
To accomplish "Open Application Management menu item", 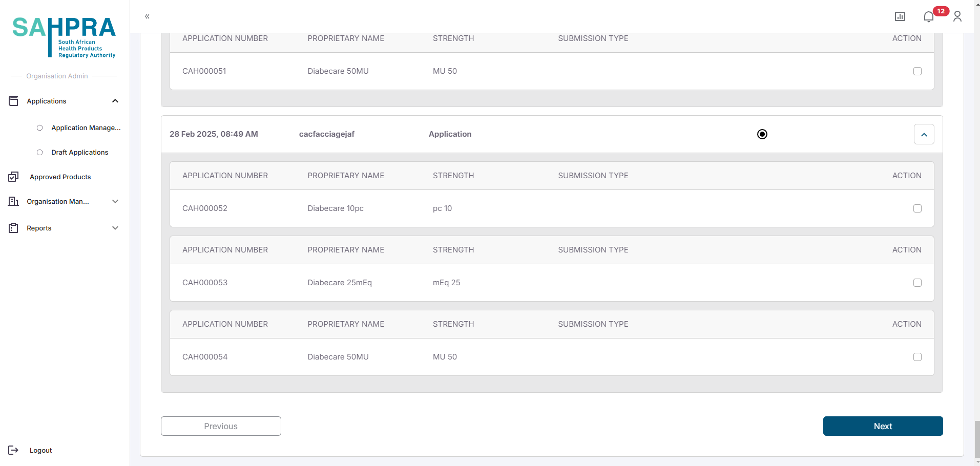I will pos(86,128).
